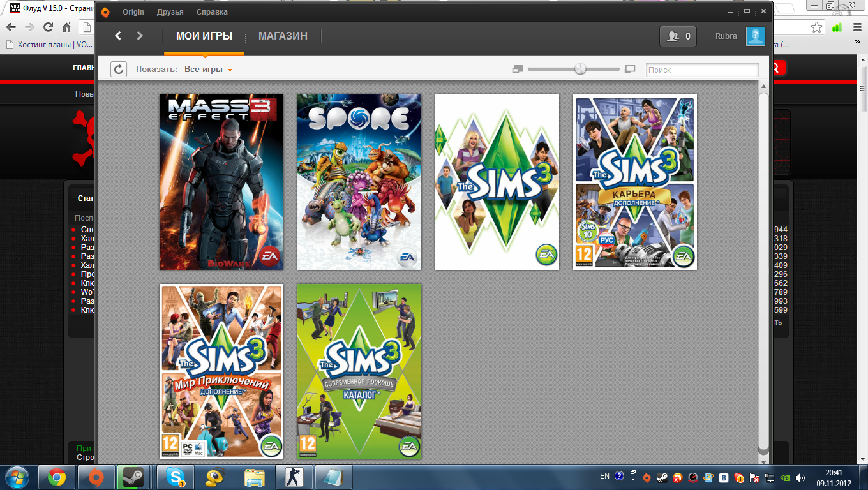This screenshot has width=868, height=490.
Task: Click the VK icon in the system tray
Action: (x=724, y=477)
